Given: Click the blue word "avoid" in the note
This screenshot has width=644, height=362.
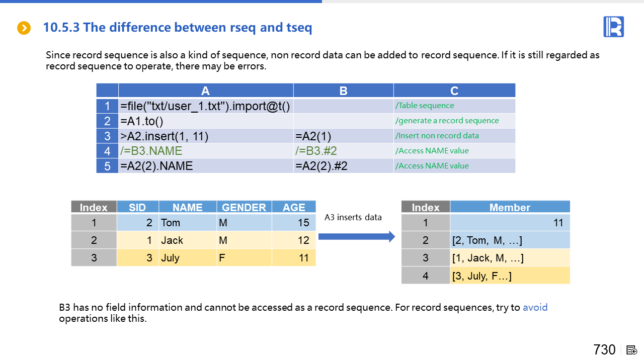Looking at the screenshot, I should click(x=535, y=307).
